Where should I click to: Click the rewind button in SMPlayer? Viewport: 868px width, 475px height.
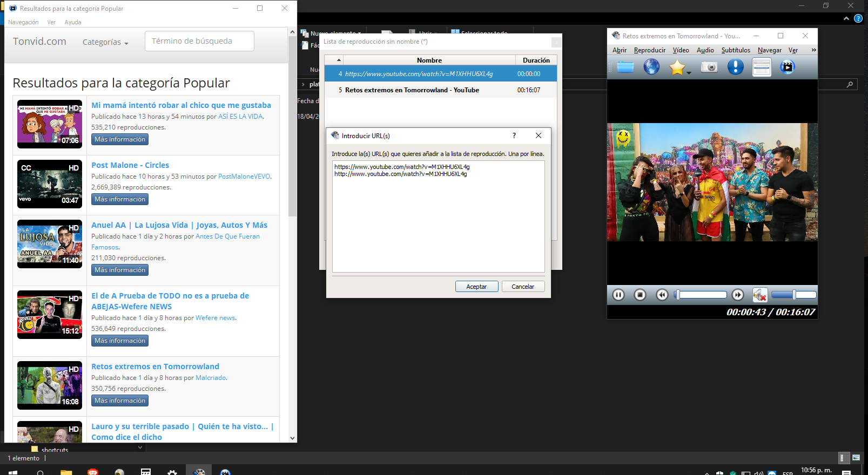[x=662, y=295]
